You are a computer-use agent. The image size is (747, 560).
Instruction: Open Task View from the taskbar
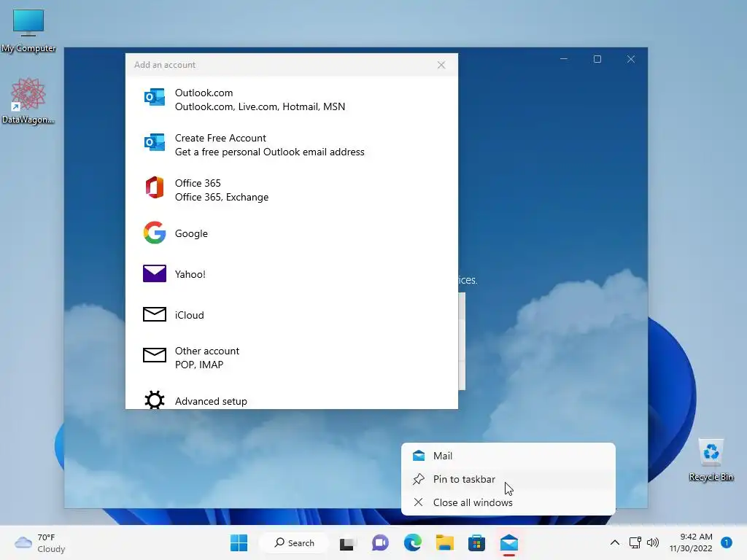pyautogui.click(x=347, y=542)
